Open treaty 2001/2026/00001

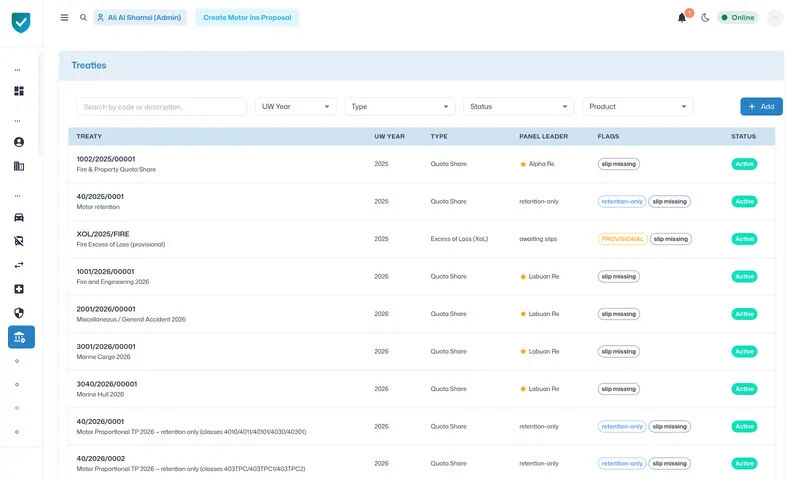(106, 309)
